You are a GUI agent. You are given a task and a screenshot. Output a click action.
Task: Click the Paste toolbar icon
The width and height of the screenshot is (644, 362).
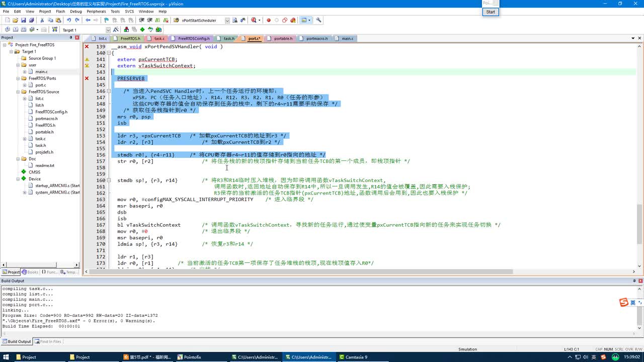click(58, 20)
